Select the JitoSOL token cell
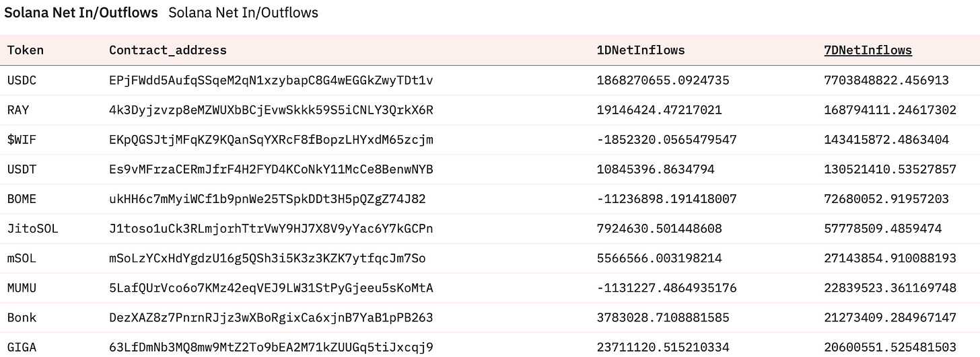This screenshot has height=357, width=980. click(33, 229)
